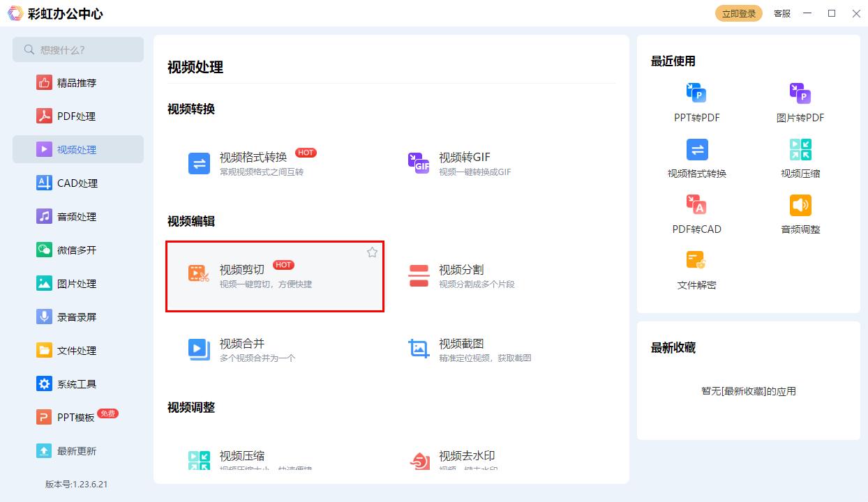Favorite the 视频剪切 card star
The height and width of the screenshot is (502, 868).
pyautogui.click(x=372, y=252)
